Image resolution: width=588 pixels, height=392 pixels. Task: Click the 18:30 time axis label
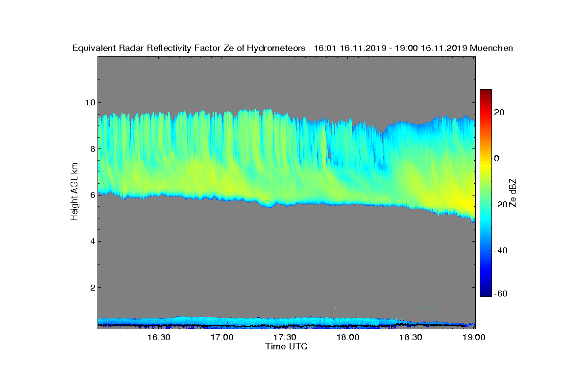(x=411, y=337)
